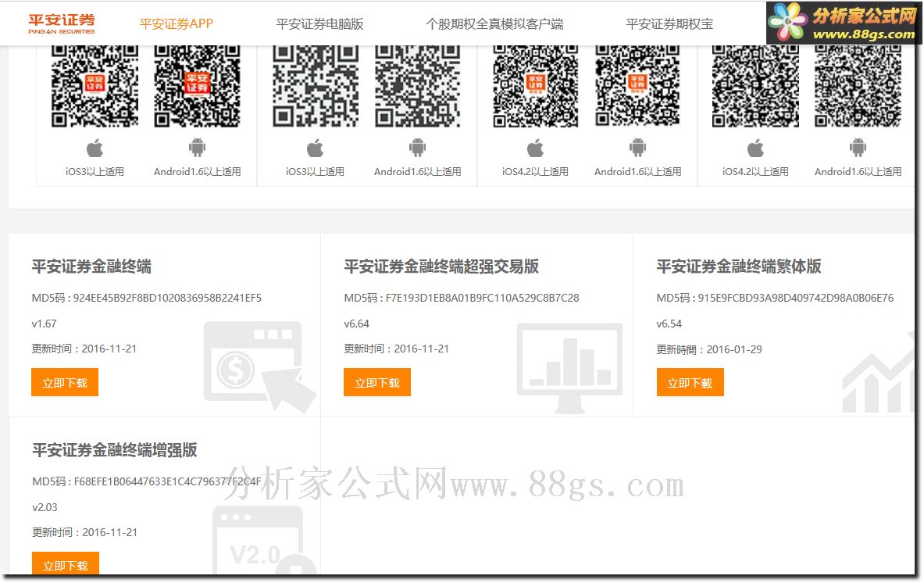Viewport: 924px width, 583px height.
Task: Click the Android icon in second app card
Action: 418,148
